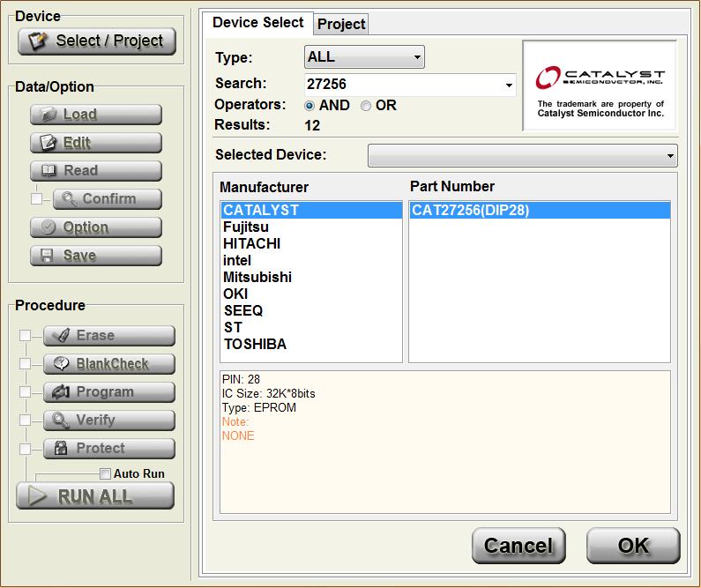Select CAT27256(DIP28) in Part Number list

[470, 211]
